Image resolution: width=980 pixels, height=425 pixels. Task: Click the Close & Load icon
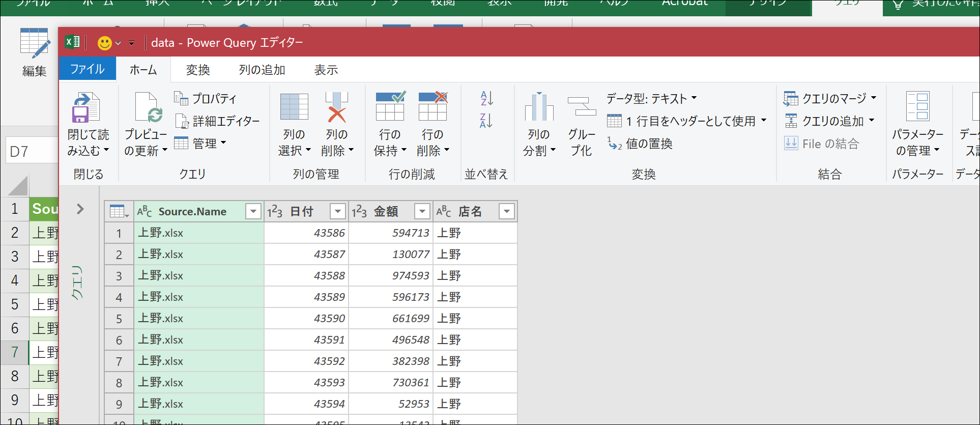click(85, 107)
